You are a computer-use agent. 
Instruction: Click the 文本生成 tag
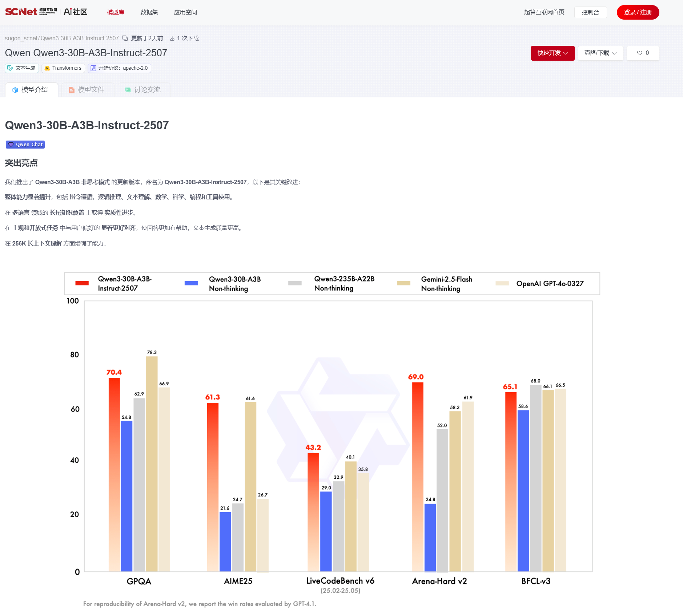pyautogui.click(x=22, y=68)
